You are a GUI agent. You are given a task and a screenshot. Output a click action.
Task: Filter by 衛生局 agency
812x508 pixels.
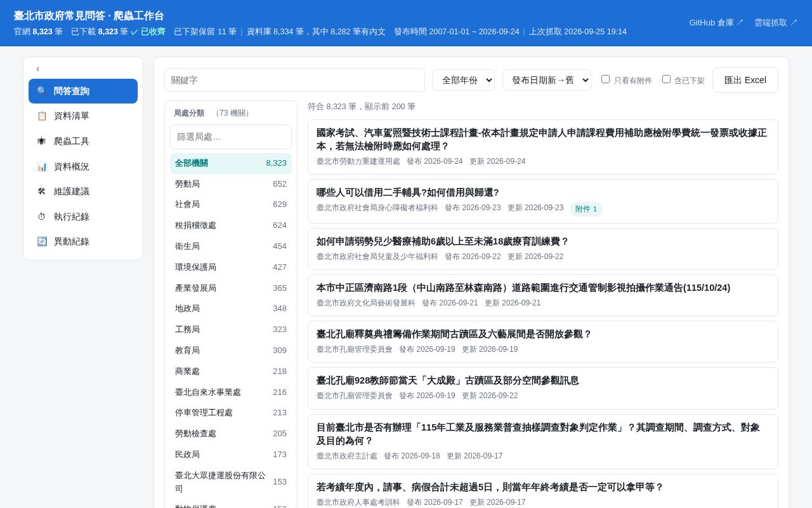(x=231, y=246)
